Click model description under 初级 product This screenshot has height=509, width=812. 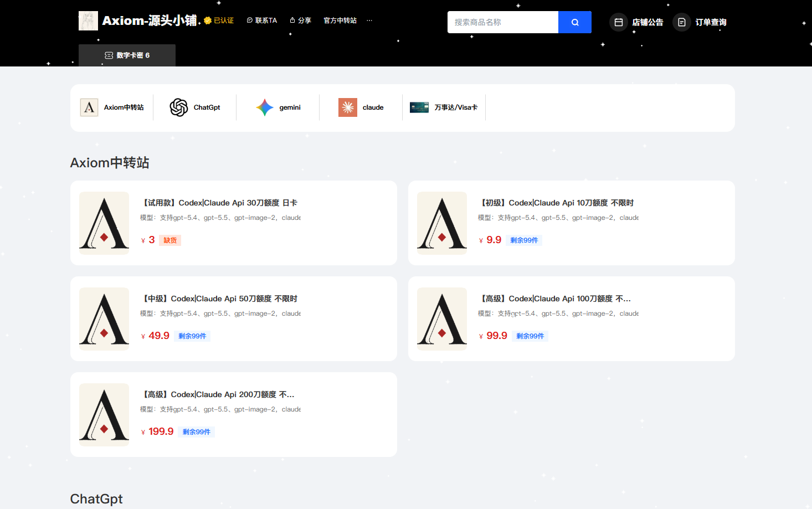point(558,218)
